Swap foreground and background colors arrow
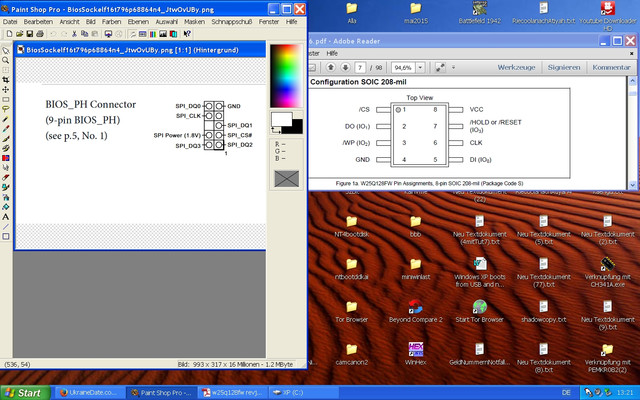This screenshot has height=400, width=640. tap(276, 130)
